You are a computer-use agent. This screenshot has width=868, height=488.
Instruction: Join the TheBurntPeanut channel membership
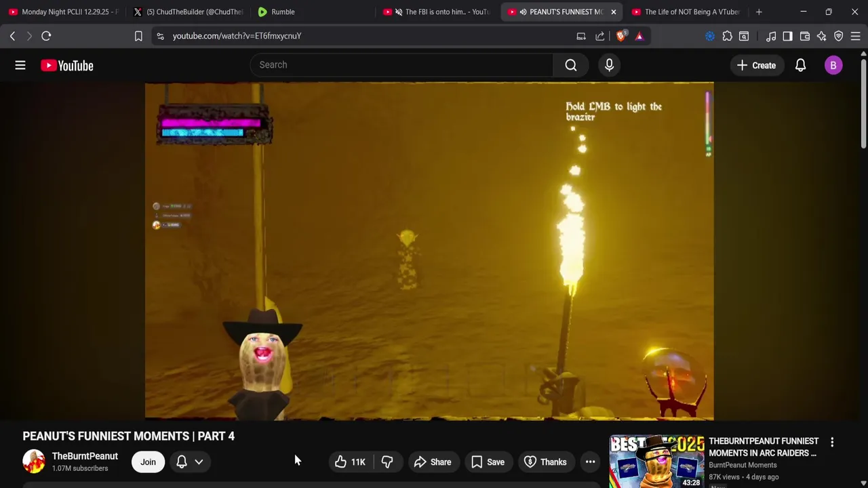[x=148, y=462]
